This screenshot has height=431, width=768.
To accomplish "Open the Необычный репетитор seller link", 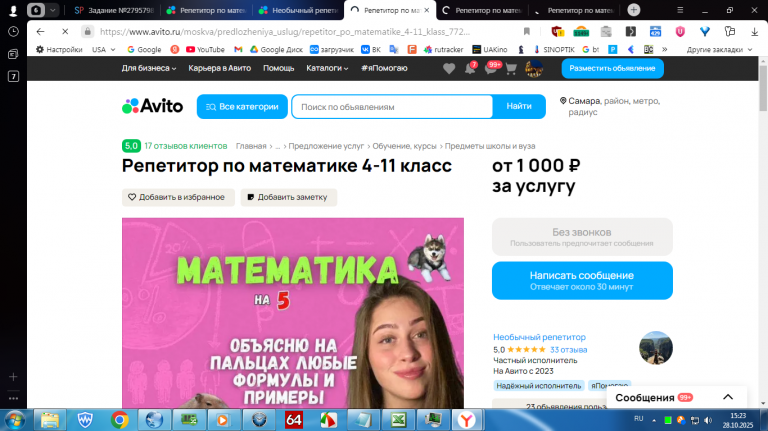I will point(539,337).
